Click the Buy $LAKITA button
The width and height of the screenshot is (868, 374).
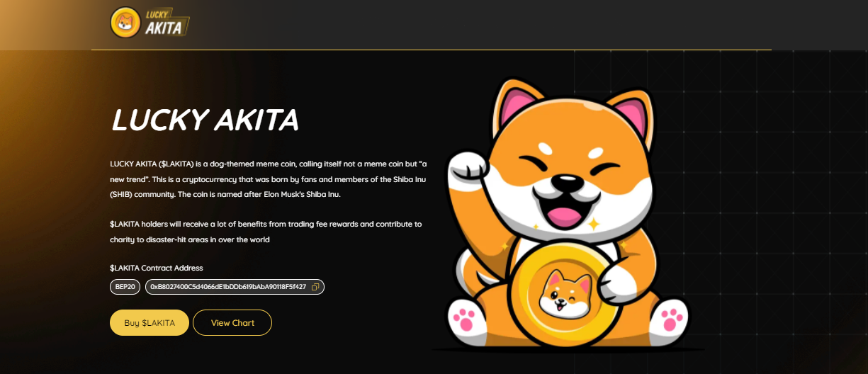[x=150, y=322]
